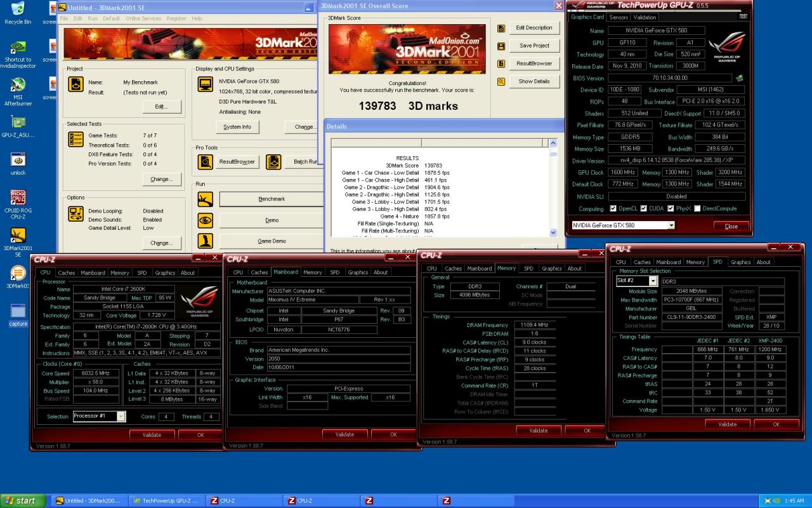Select the SPD tab in CPU-Z Mainboard window
This screenshot has height=508, width=812.
(334, 272)
